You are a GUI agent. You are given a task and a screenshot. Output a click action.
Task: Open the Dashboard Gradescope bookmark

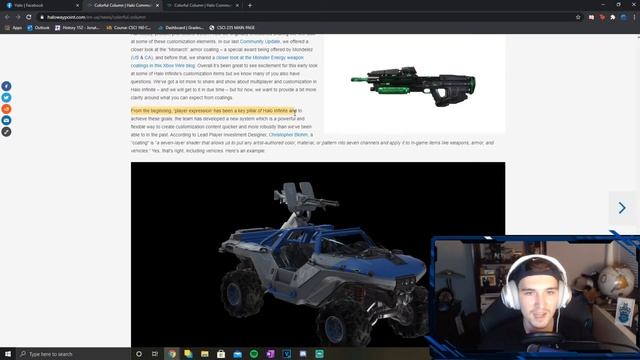click(181, 28)
